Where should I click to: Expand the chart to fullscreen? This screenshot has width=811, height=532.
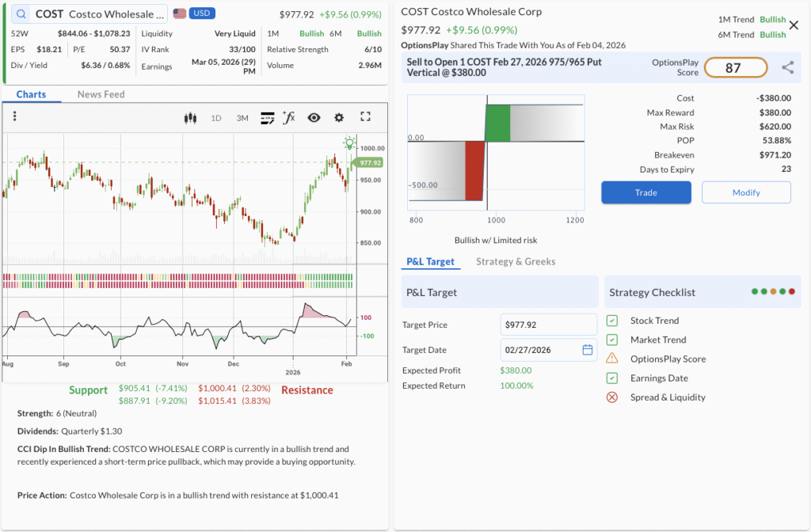click(x=365, y=117)
